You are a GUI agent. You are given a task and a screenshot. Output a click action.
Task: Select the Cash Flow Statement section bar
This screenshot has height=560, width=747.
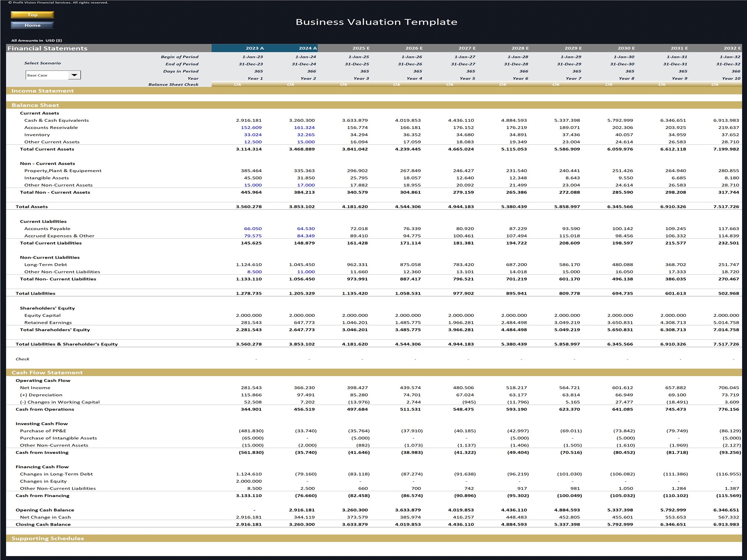pyautogui.click(x=47, y=373)
